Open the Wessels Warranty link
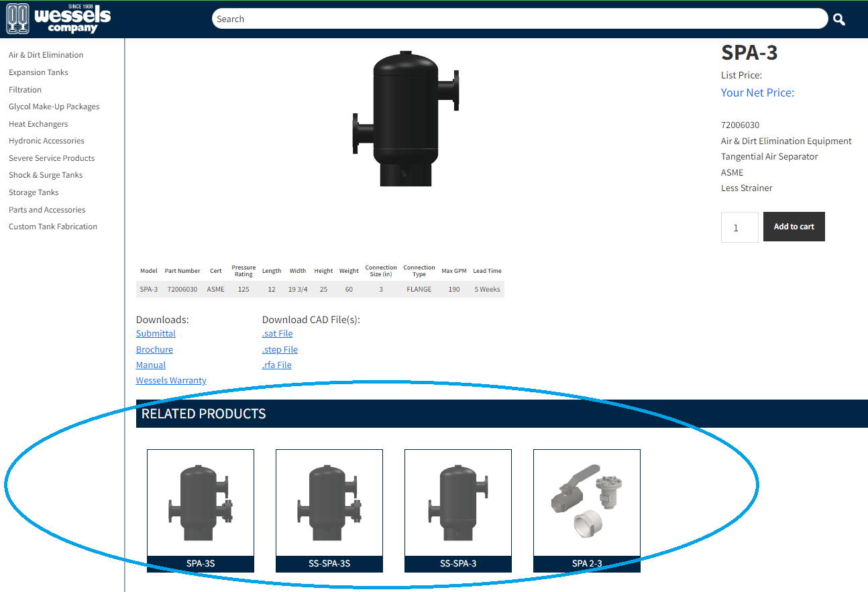868x592 pixels. click(x=171, y=381)
